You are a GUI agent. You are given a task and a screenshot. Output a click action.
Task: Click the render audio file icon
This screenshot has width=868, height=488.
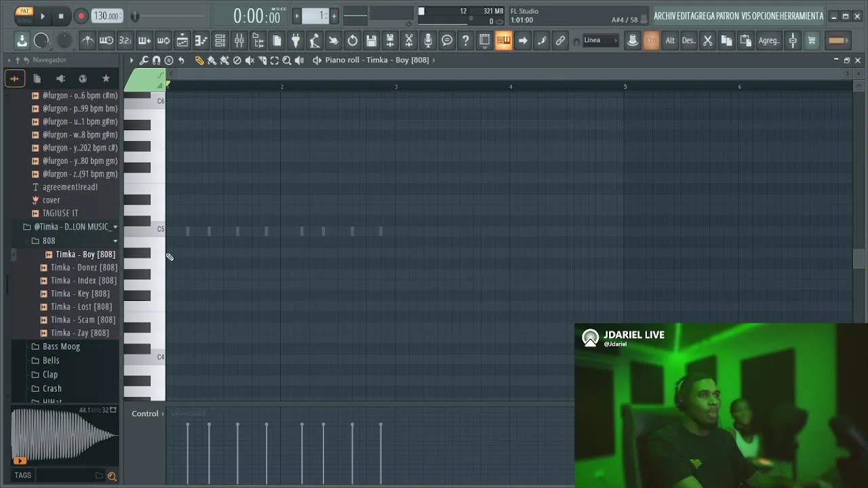pos(390,41)
